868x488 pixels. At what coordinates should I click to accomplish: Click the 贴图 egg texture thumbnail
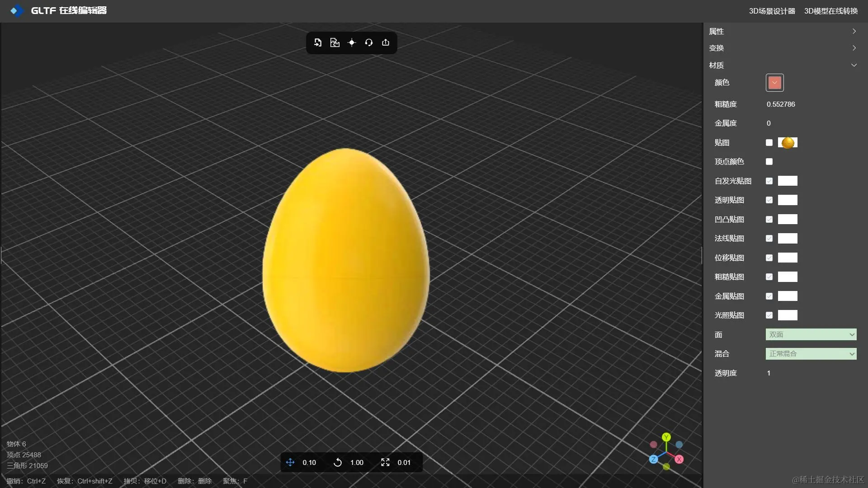point(788,143)
